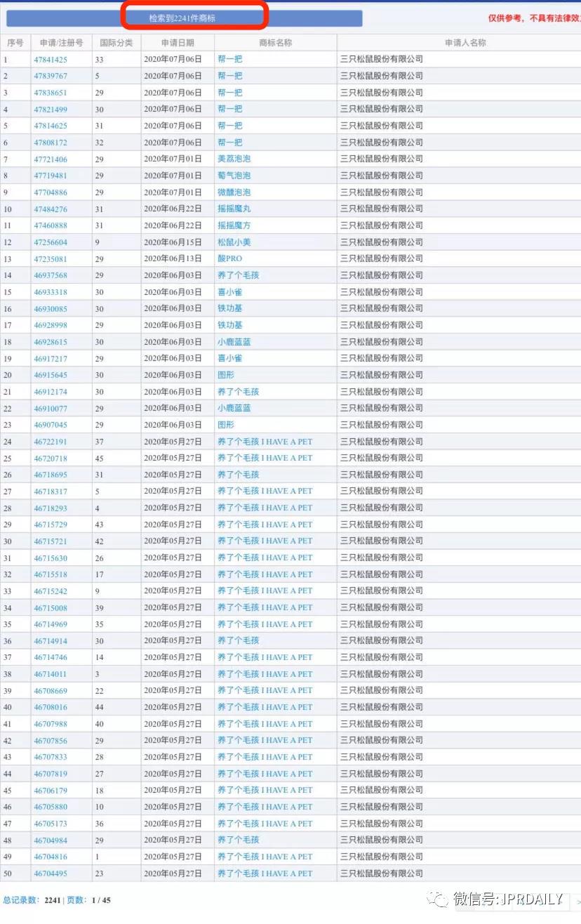View the 微醺泡泡 trademark details

click(234, 192)
